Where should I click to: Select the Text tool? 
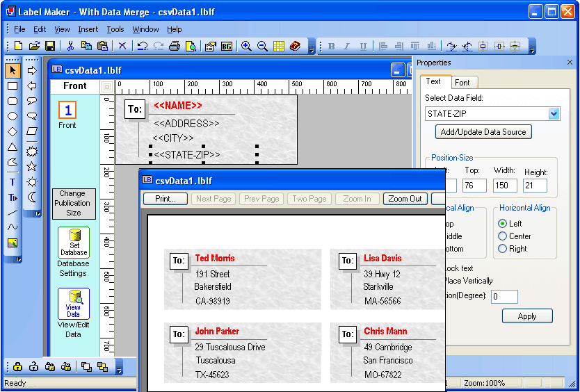tap(13, 182)
